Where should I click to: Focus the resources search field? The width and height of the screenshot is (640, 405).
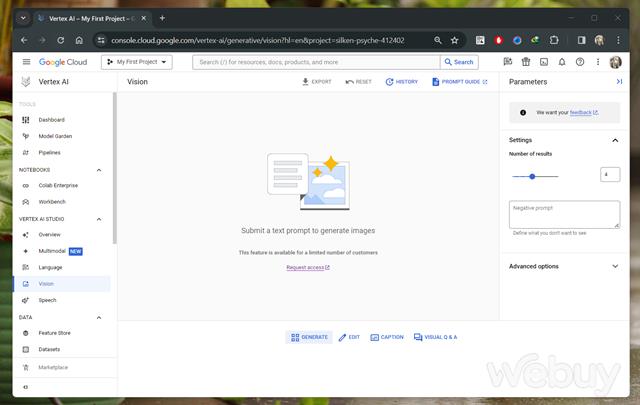coord(316,62)
